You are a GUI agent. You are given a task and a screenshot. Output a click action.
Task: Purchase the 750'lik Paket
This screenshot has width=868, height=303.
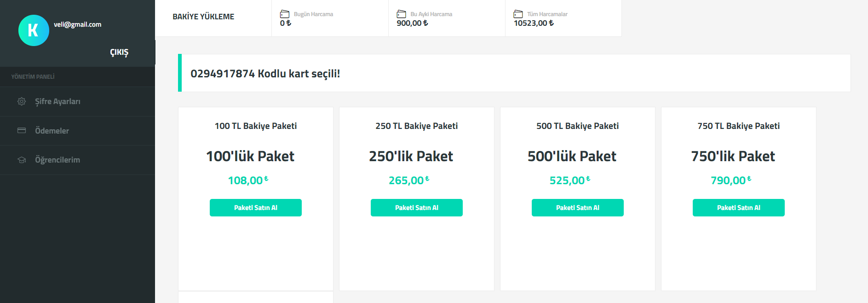739,208
